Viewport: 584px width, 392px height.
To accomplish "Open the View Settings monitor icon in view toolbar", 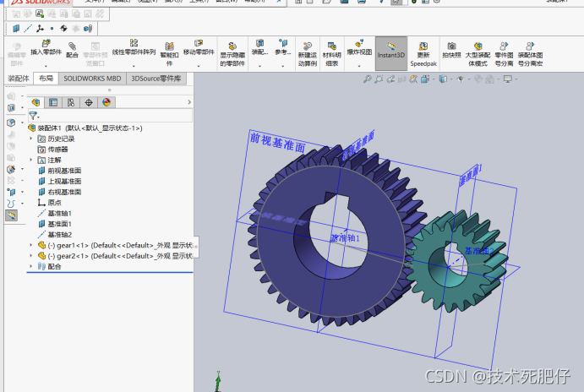I will [508, 79].
